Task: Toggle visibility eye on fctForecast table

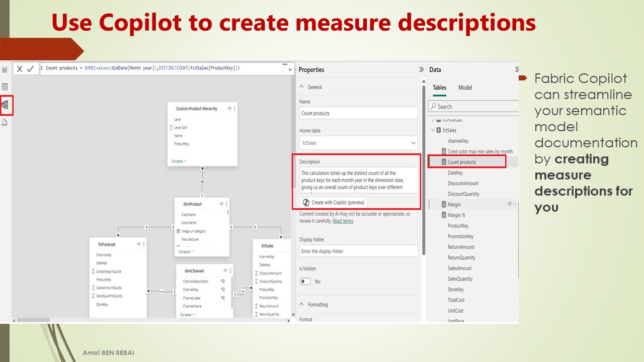Action: (x=139, y=244)
